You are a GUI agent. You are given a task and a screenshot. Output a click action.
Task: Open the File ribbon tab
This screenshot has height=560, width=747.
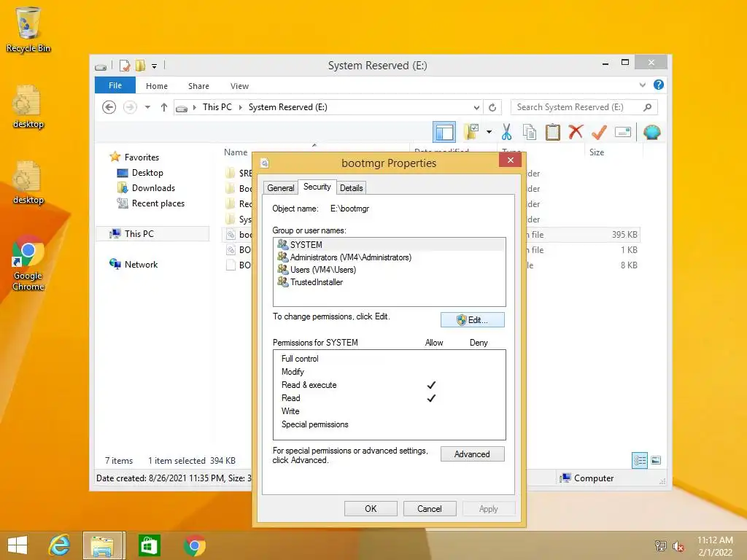click(x=115, y=85)
